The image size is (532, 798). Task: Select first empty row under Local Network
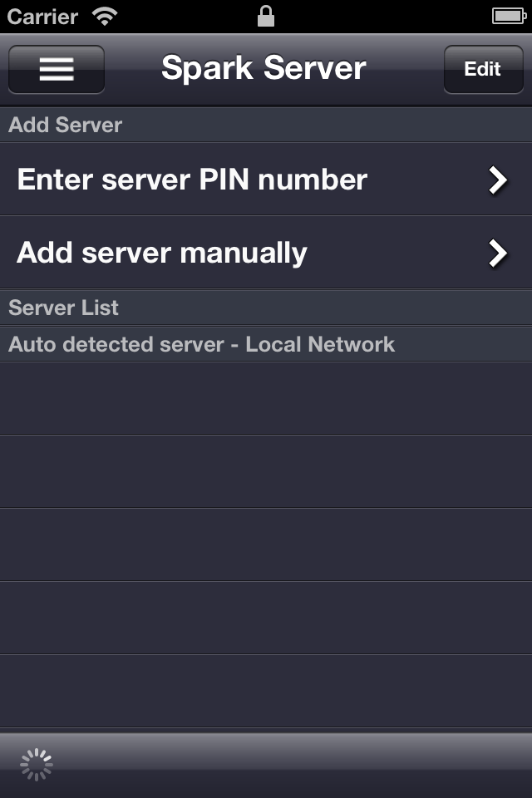click(x=266, y=398)
